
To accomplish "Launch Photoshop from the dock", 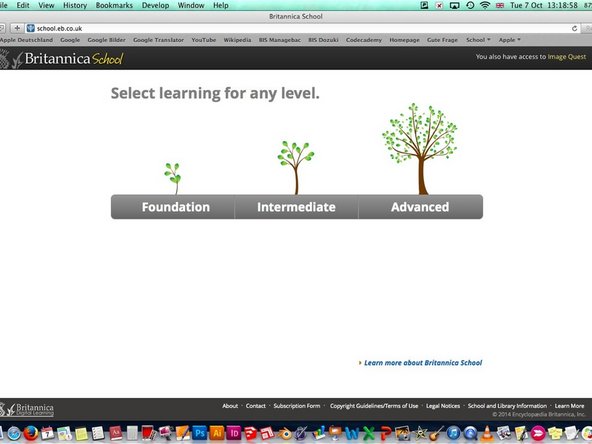I will (200, 433).
